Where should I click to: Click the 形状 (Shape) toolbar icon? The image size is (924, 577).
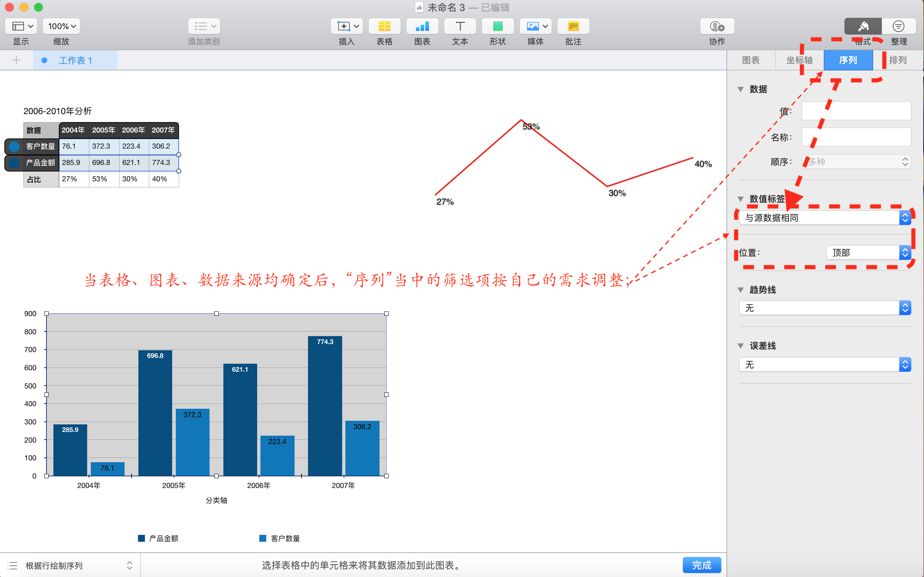[x=497, y=26]
